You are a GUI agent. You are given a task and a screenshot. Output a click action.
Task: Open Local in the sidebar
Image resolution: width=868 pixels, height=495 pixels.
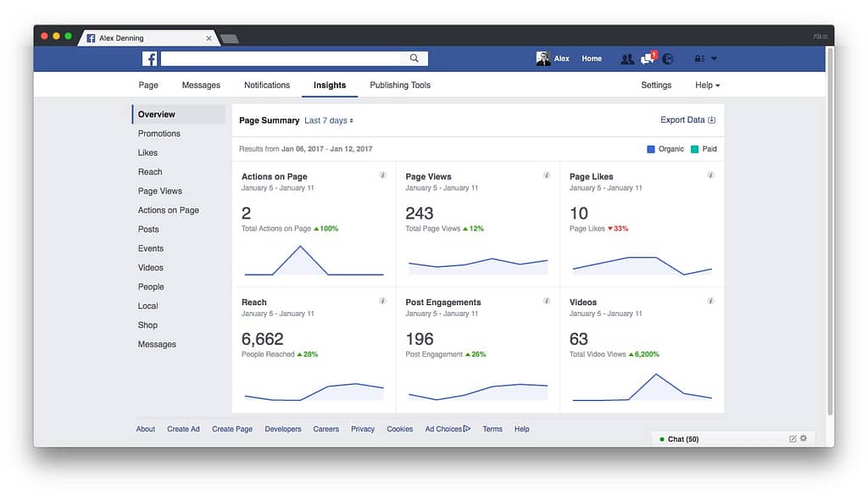click(147, 306)
